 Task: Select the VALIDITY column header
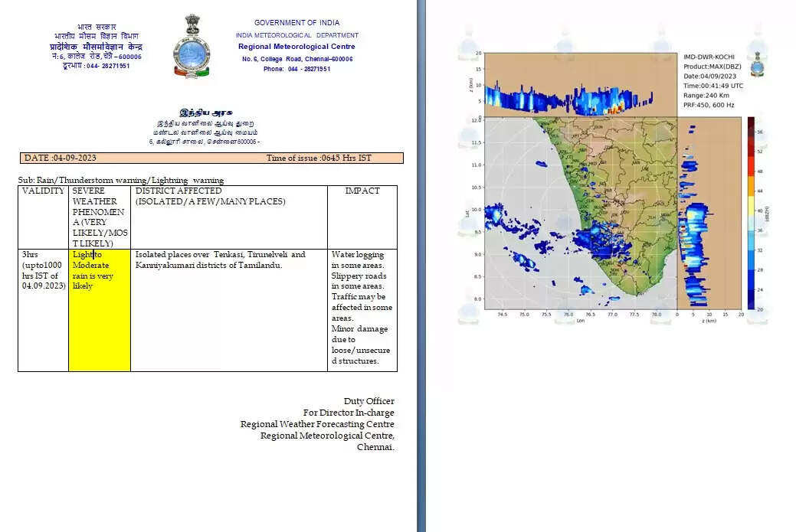pos(43,191)
